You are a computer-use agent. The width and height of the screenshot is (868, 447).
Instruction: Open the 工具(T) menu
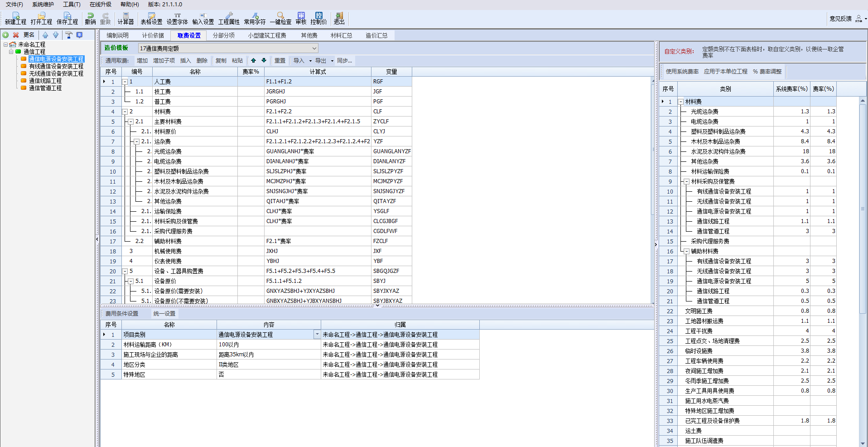click(72, 5)
